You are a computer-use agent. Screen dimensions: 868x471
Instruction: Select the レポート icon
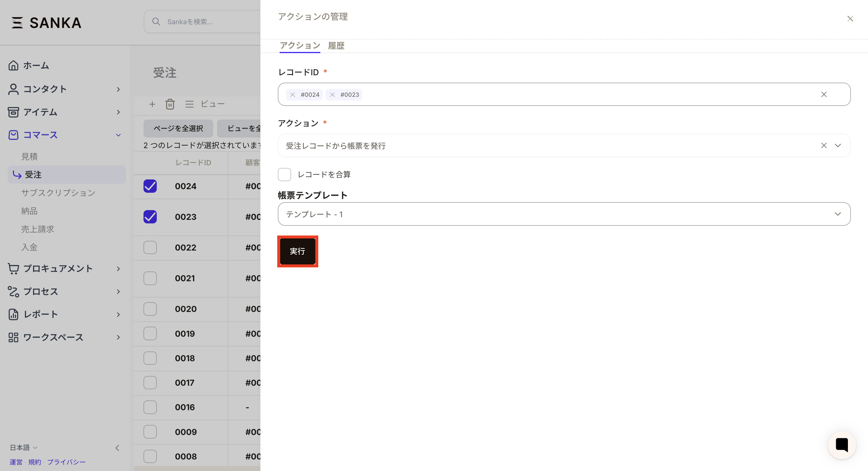tap(14, 314)
